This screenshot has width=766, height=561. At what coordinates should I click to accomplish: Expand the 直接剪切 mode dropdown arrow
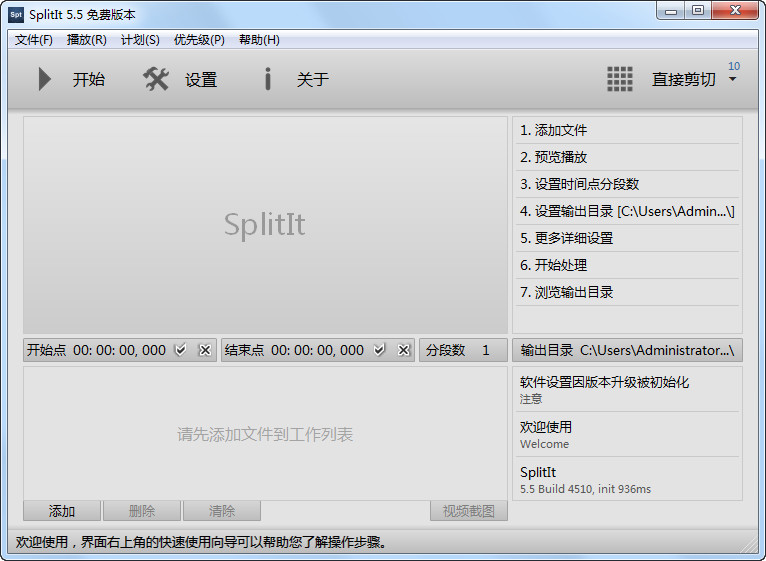coord(732,79)
